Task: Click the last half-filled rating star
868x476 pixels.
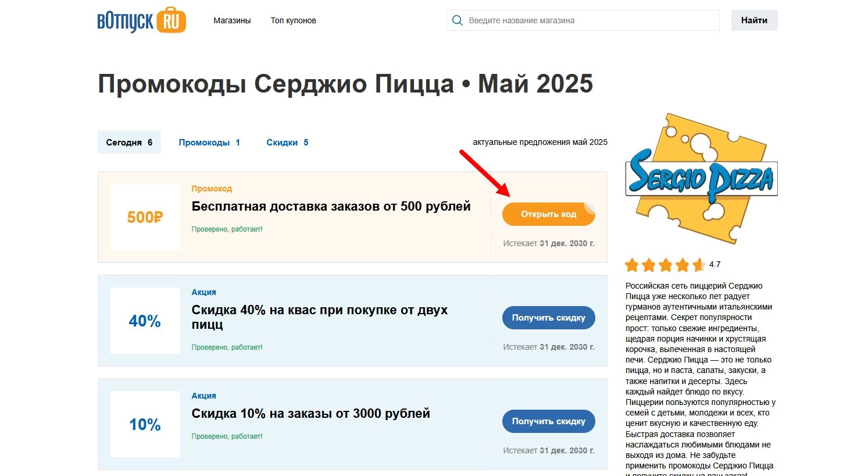Action: 697,265
